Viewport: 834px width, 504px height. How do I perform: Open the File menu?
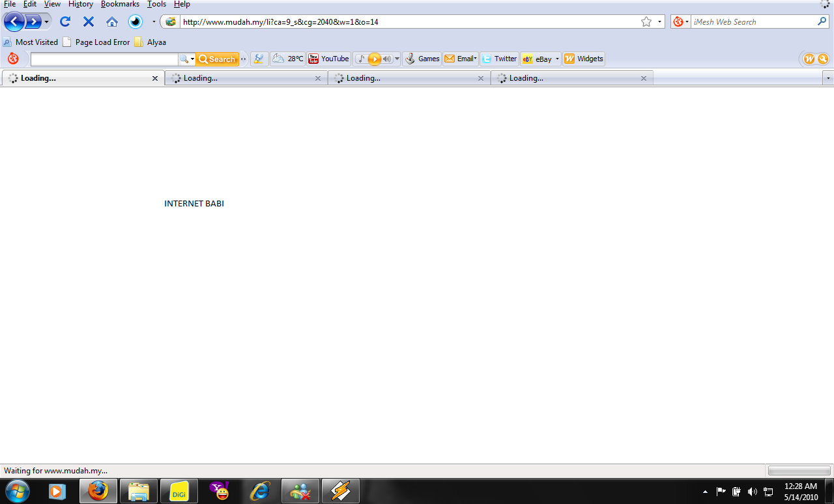click(10, 4)
